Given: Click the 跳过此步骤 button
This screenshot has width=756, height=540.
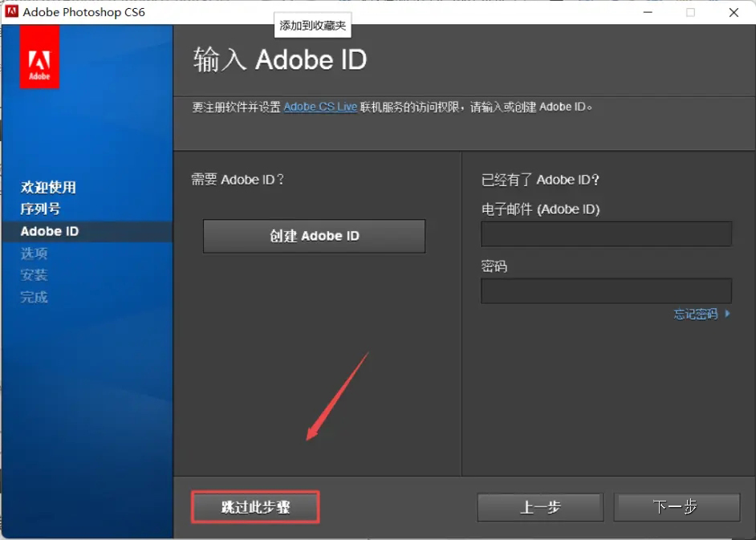Looking at the screenshot, I should [254, 506].
